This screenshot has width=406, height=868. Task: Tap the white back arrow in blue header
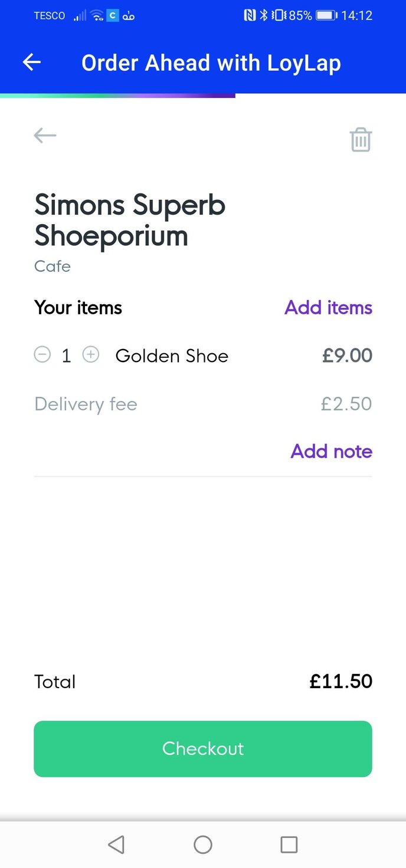point(32,63)
